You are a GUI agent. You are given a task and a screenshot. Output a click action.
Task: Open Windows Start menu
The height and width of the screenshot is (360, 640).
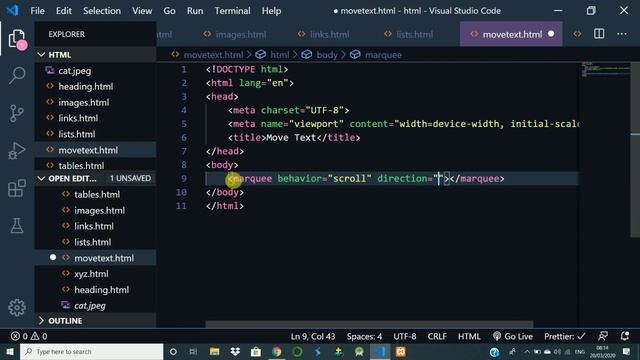[x=10, y=351]
